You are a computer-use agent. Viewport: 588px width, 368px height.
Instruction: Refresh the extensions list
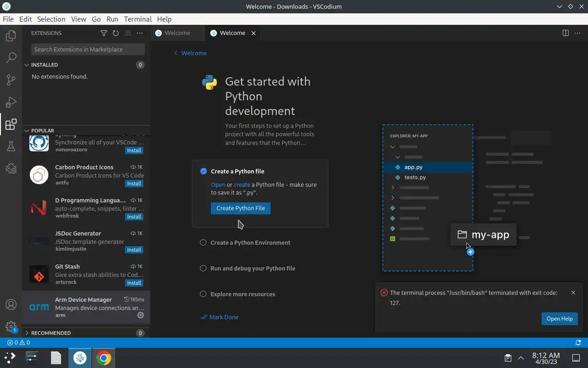pos(116,33)
